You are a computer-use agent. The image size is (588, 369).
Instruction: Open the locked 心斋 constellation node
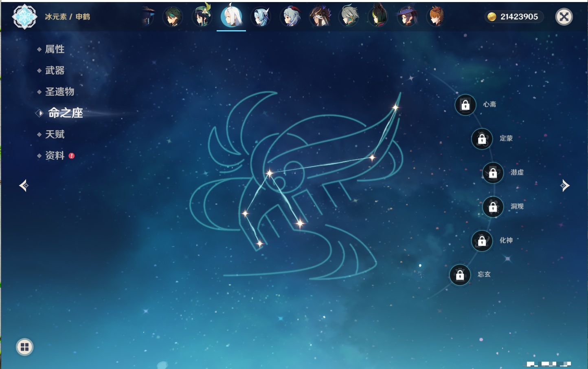click(x=465, y=105)
